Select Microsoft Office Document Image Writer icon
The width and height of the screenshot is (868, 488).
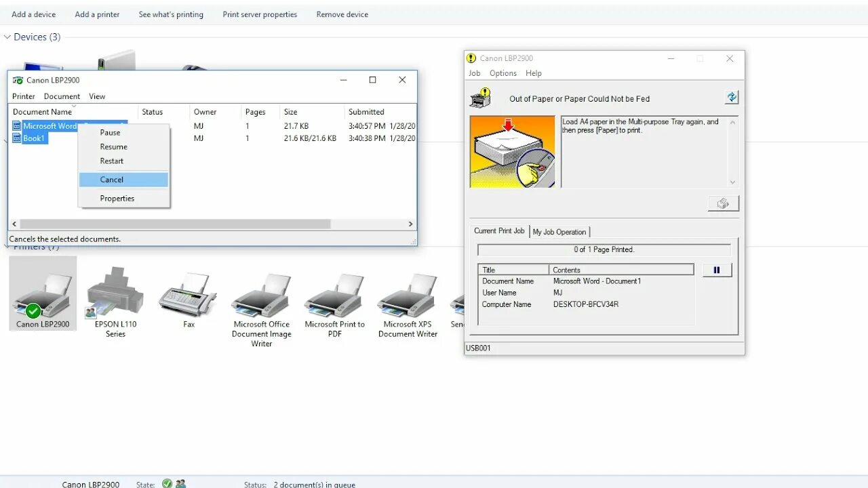[x=262, y=310]
